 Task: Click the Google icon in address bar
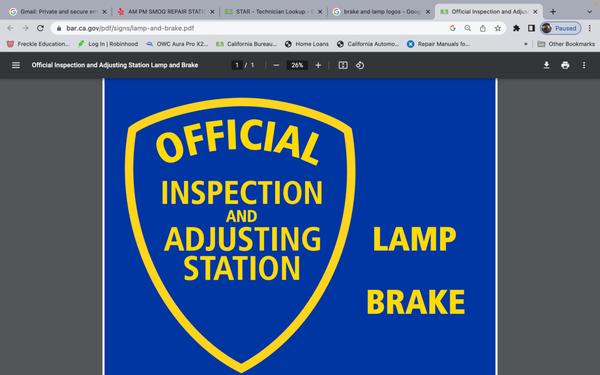(x=453, y=28)
